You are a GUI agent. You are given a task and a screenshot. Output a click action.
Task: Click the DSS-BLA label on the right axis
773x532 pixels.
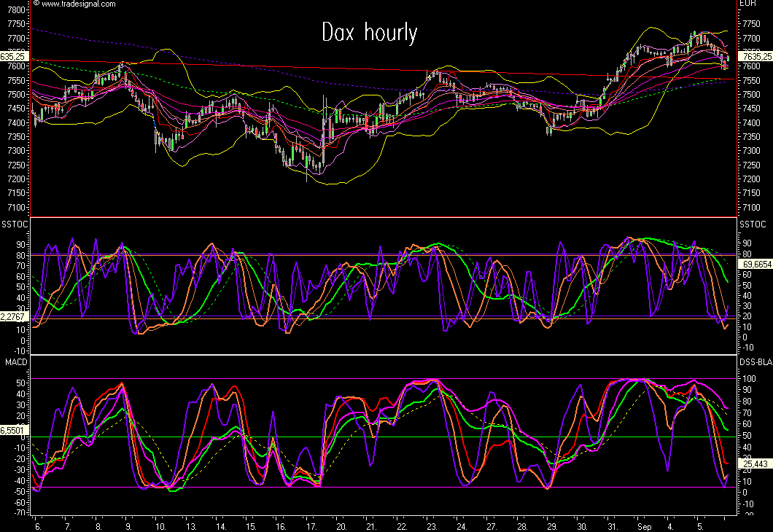[x=755, y=361]
